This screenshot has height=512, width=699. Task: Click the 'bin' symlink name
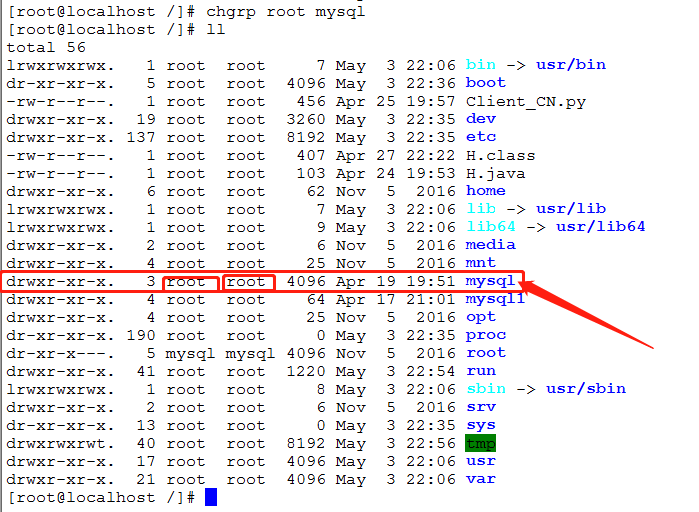[x=481, y=65]
